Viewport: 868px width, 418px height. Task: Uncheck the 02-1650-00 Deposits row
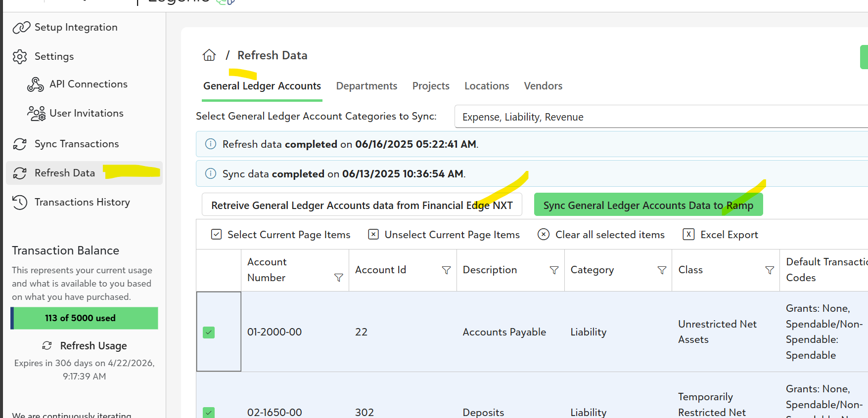pos(209,413)
